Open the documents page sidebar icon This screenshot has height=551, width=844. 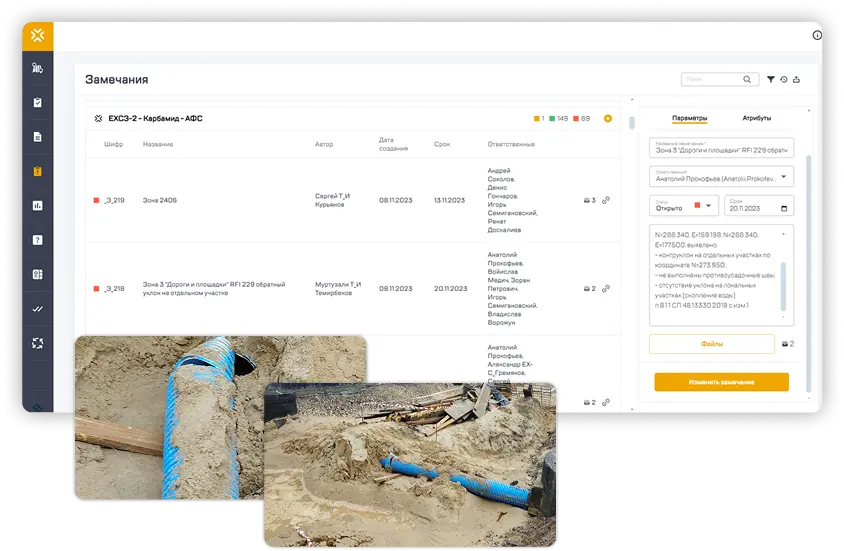[x=38, y=137]
